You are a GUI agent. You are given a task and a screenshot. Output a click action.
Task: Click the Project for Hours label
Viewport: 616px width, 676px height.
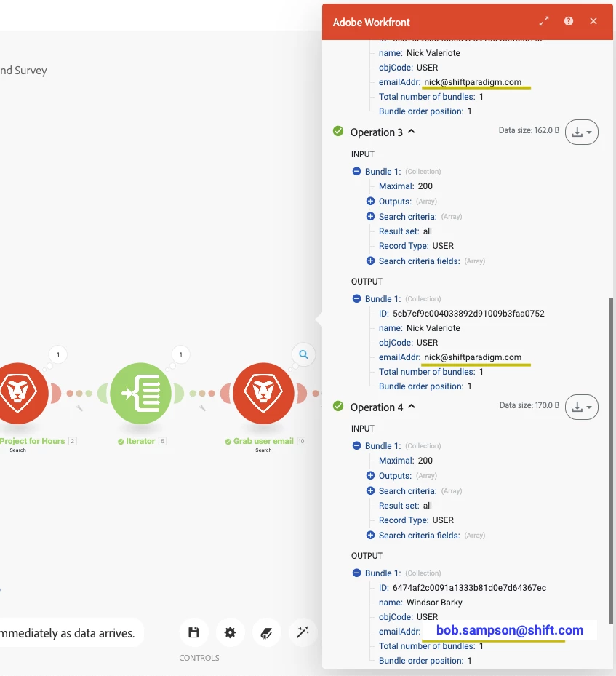pos(32,441)
